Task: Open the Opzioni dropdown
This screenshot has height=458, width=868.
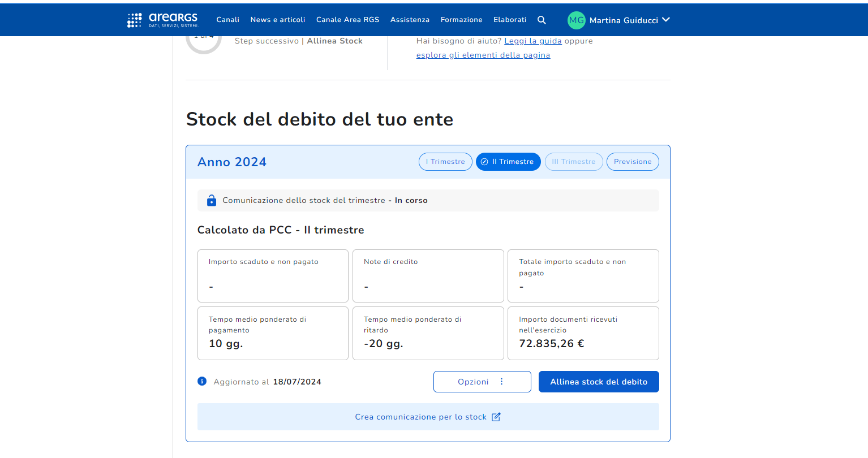Action: tap(473, 382)
